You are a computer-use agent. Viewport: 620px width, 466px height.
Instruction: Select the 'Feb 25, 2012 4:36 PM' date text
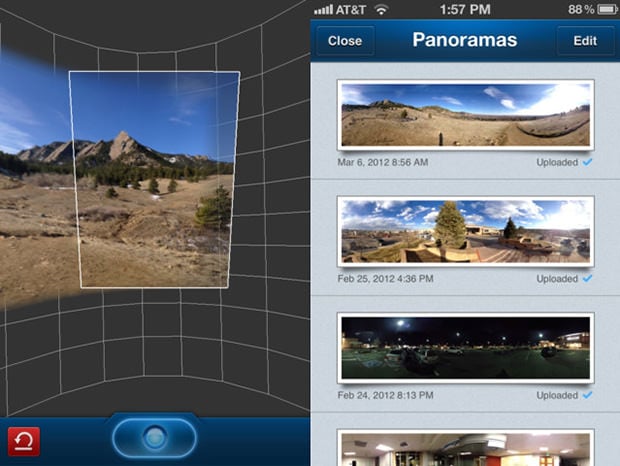(386, 279)
